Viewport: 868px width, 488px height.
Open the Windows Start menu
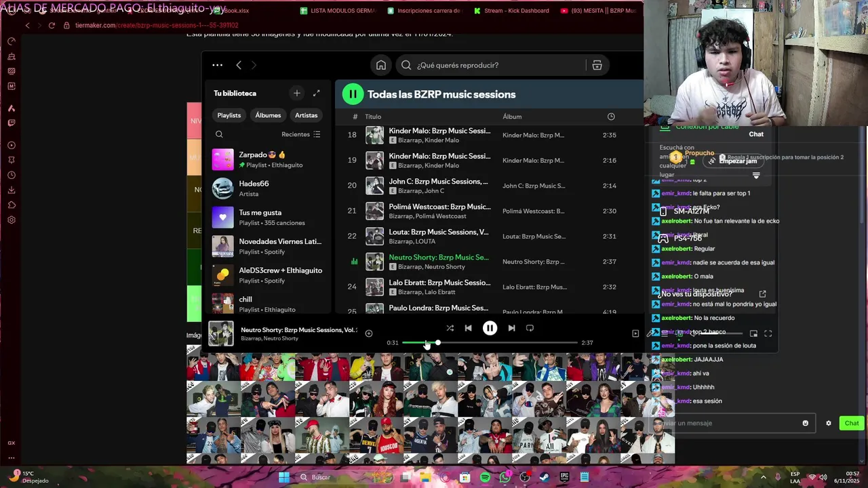(284, 477)
